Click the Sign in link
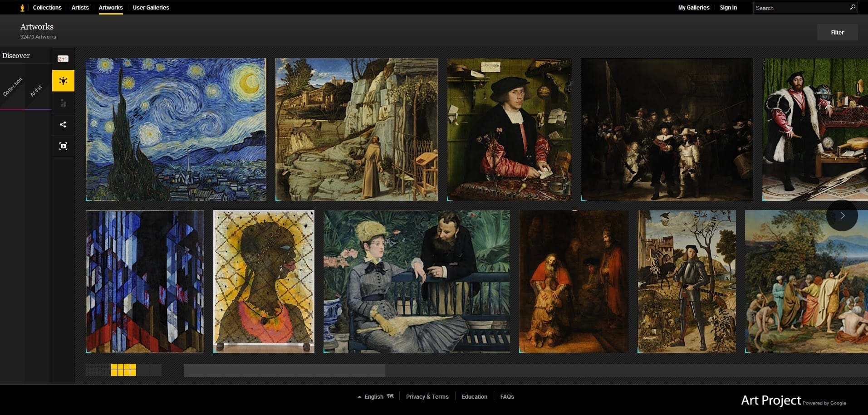Image resolution: width=868 pixels, height=415 pixels. click(728, 8)
